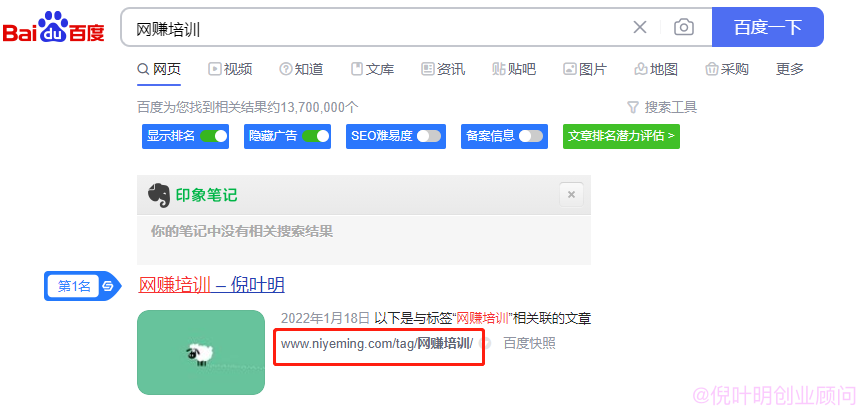Click the small icon before 百度快照

pyautogui.click(x=487, y=344)
